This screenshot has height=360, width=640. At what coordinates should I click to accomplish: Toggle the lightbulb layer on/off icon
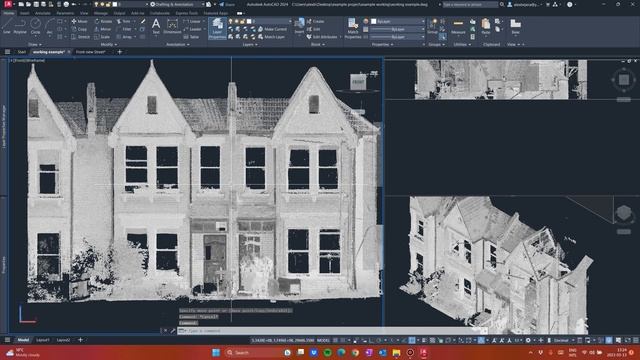click(231, 21)
